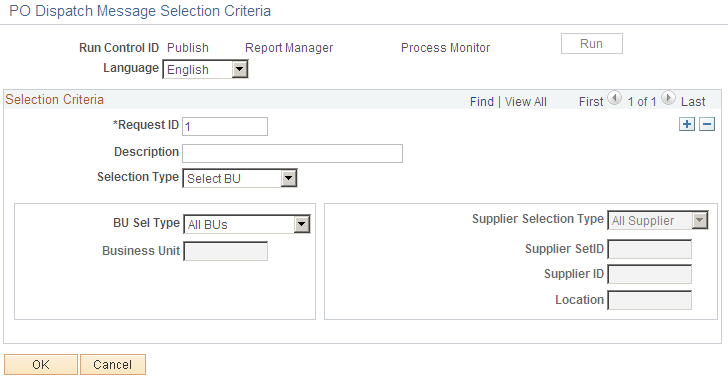Image resolution: width=728 pixels, height=388 pixels.
Task: Click the Publish run control ID text
Action: coord(188,48)
